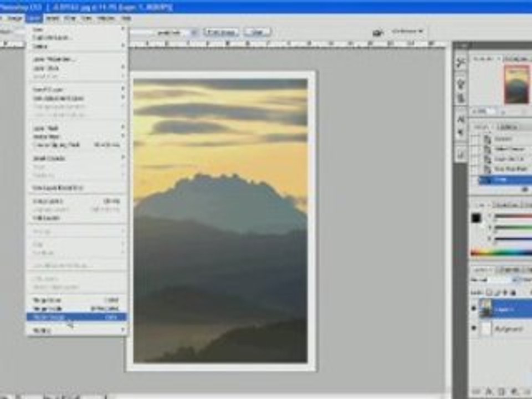
Task: Open the Smart Objects submenu
Action: click(76, 158)
